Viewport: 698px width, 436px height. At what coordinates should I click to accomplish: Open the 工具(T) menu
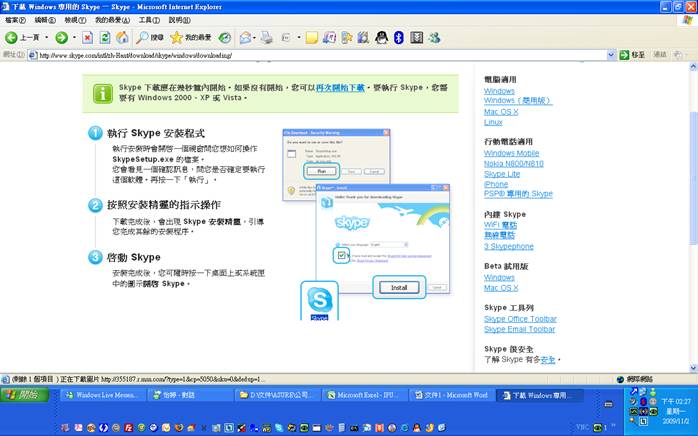tap(149, 20)
